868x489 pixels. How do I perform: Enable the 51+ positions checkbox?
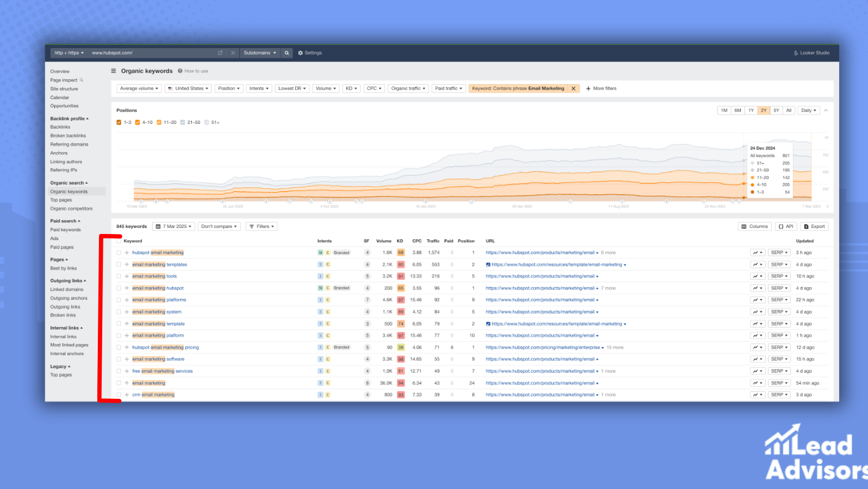pos(207,122)
